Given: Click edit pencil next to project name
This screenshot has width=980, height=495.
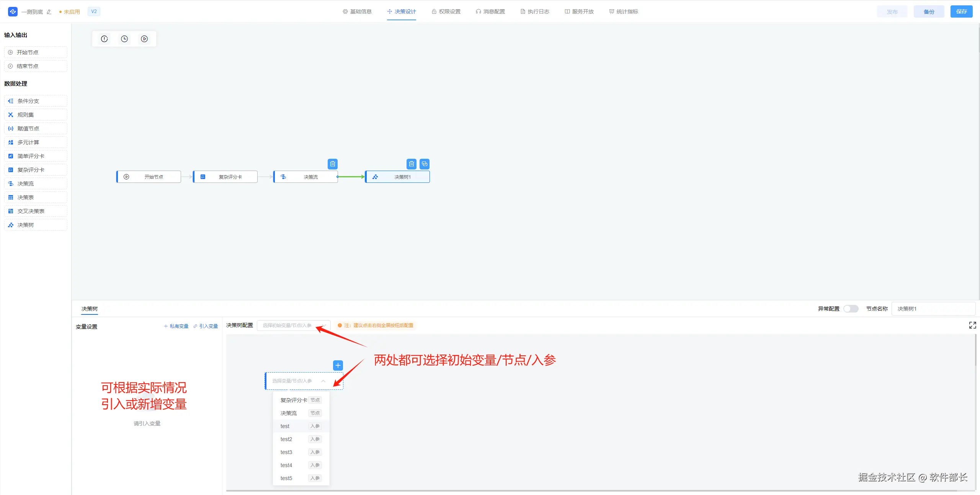Looking at the screenshot, I should 49,12.
